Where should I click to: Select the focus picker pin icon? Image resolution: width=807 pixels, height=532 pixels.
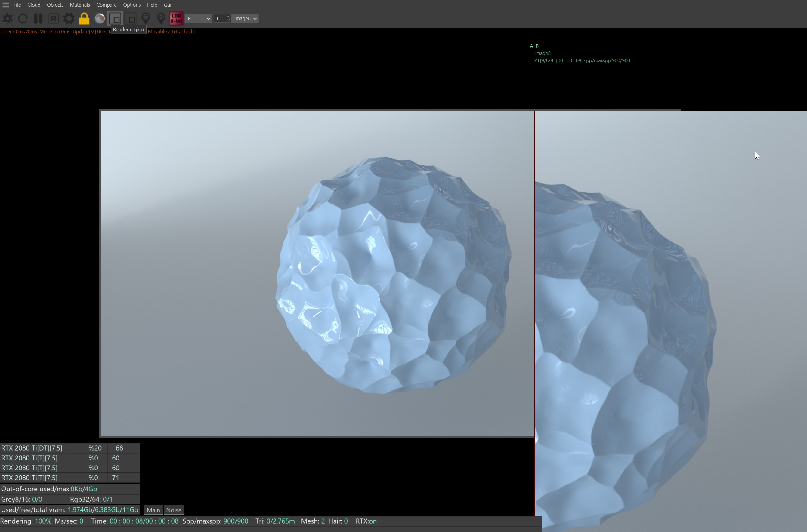click(146, 18)
